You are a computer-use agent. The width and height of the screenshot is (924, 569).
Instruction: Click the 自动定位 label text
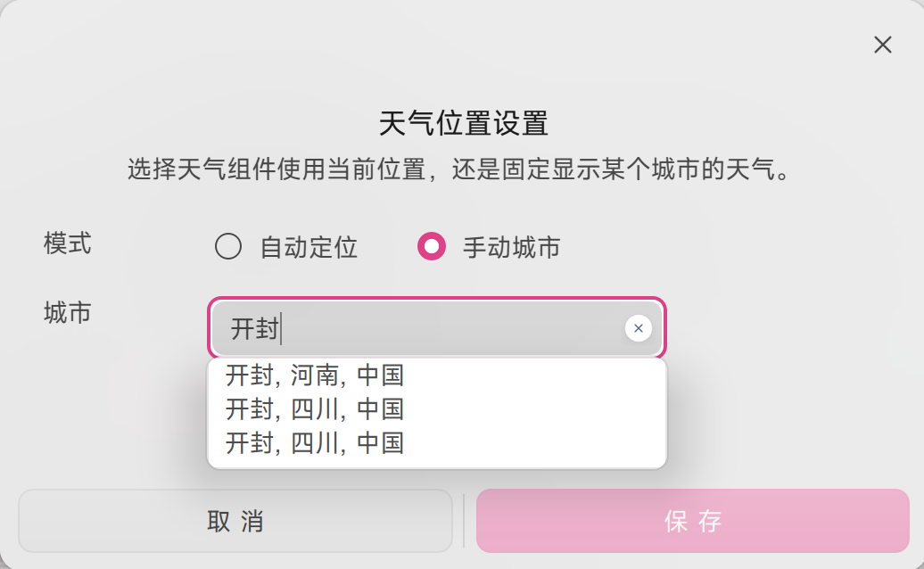[x=309, y=247]
